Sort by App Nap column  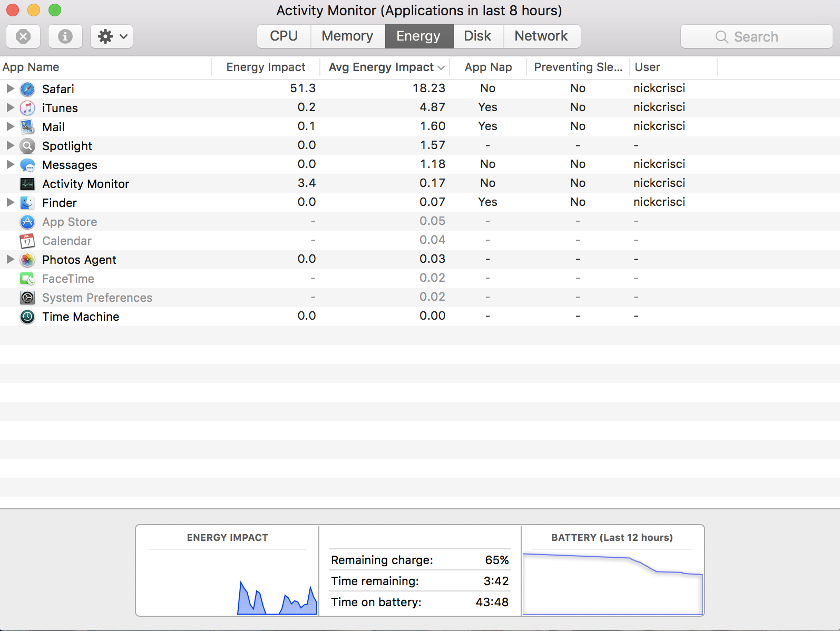click(488, 67)
